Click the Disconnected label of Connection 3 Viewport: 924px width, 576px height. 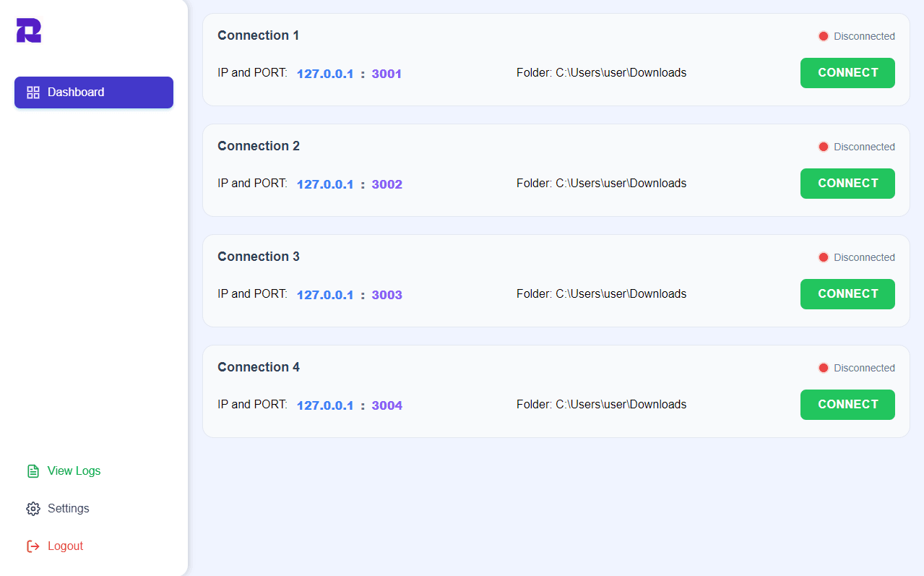click(x=864, y=257)
